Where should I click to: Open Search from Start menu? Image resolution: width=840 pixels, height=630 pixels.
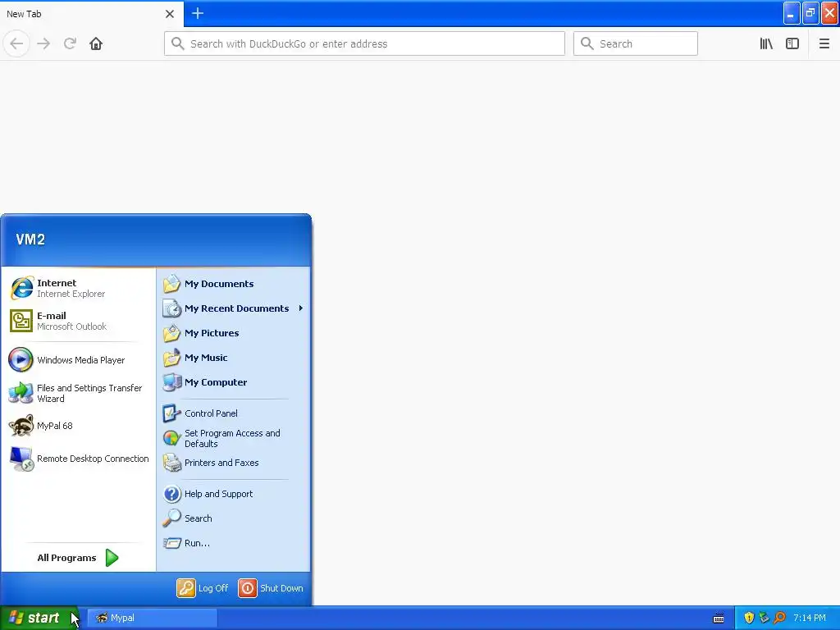[x=234, y=518]
